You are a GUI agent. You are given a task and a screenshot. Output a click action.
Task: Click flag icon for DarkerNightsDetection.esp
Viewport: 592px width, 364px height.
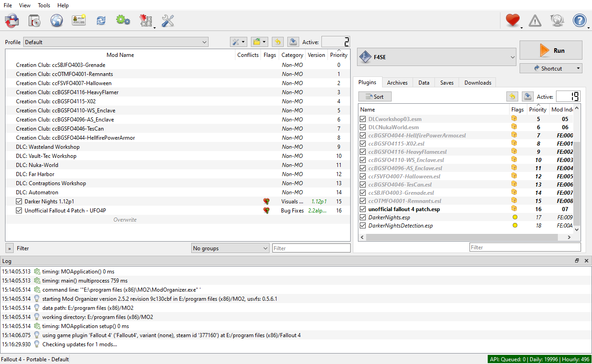[515, 226]
